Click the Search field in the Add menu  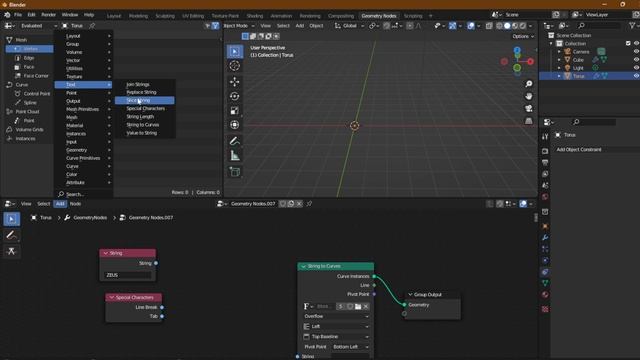(x=83, y=194)
